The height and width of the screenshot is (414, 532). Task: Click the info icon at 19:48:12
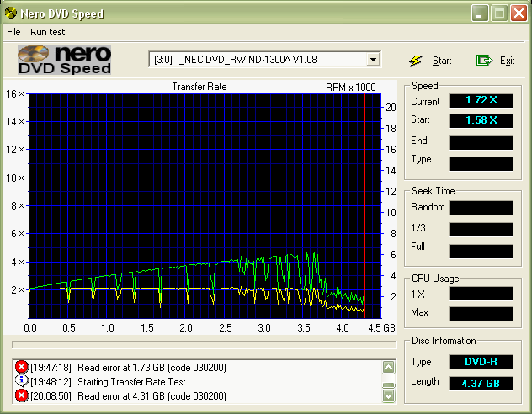point(21,381)
